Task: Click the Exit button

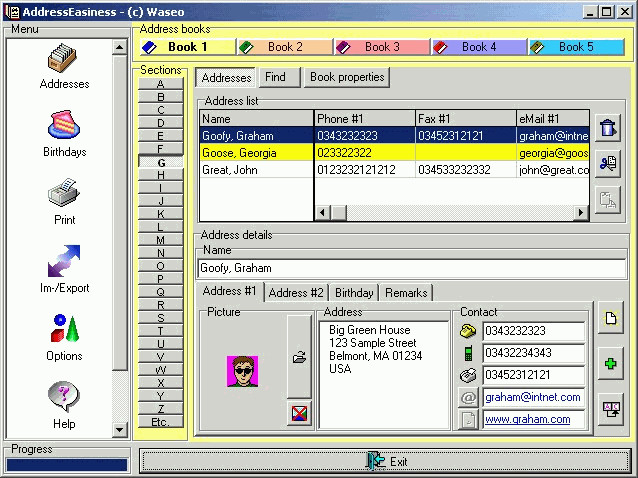Action: [x=385, y=461]
